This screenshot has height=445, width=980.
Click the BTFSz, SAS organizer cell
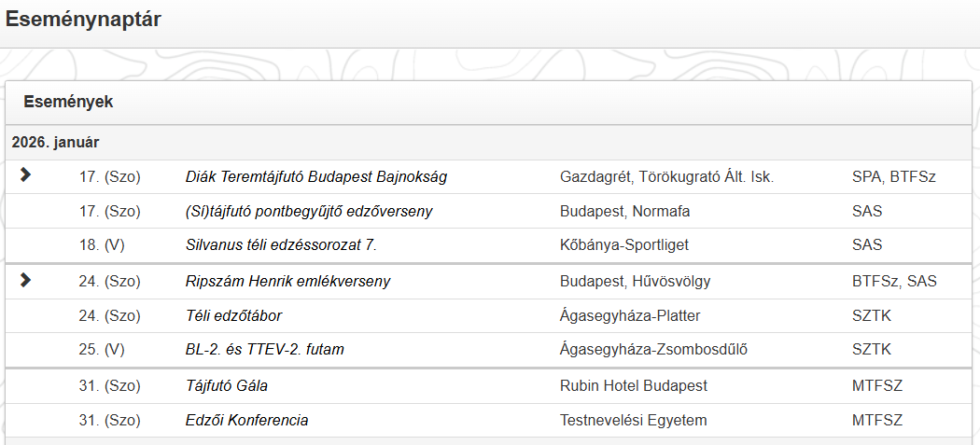(894, 281)
